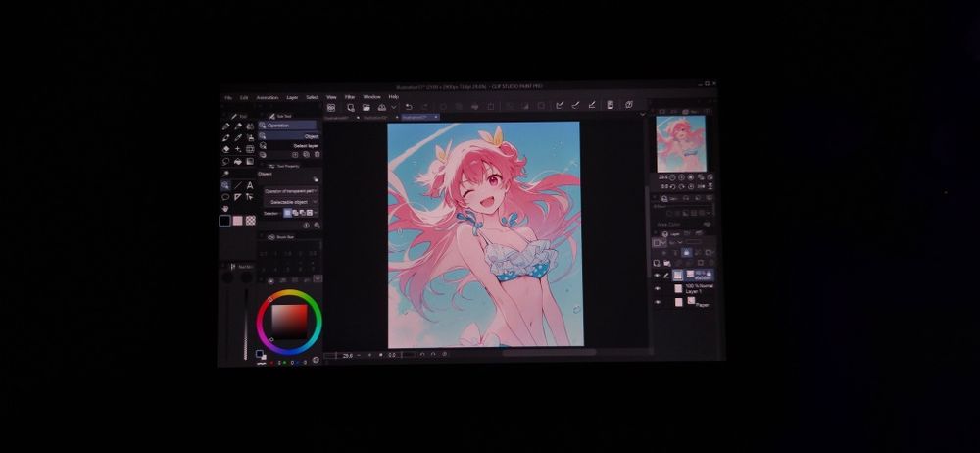This screenshot has height=453, width=980.
Task: Choose the Select layer sub tool
Action: click(290, 145)
